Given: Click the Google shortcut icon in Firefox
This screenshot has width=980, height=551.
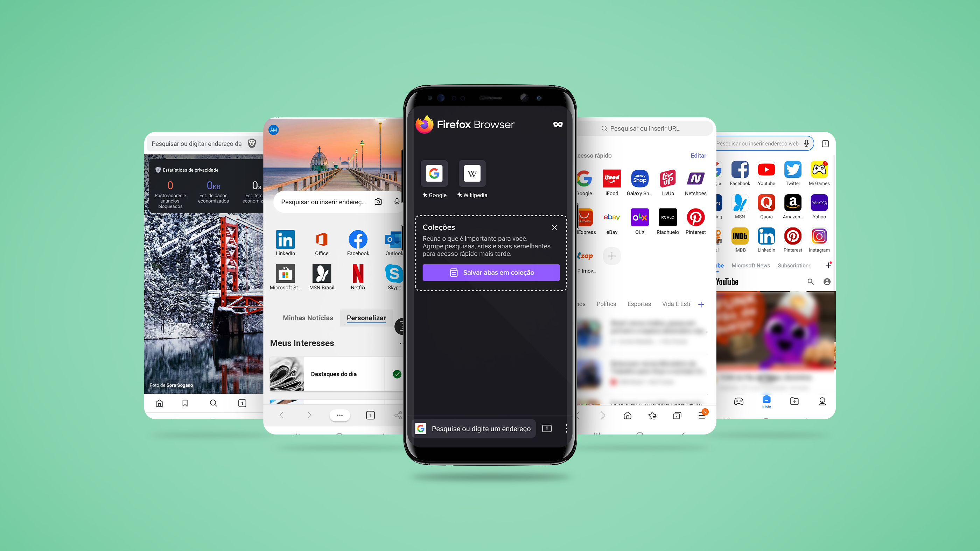Looking at the screenshot, I should point(434,174).
